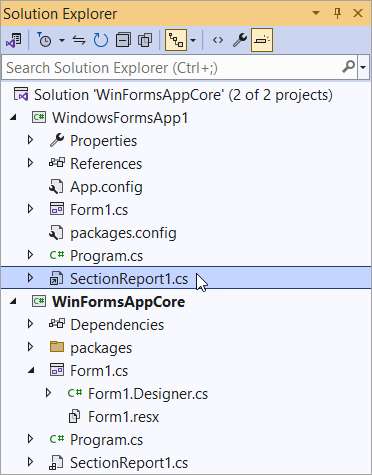Open file nesting options dropdown arrow
The height and width of the screenshot is (475, 372).
pyautogui.click(x=193, y=41)
